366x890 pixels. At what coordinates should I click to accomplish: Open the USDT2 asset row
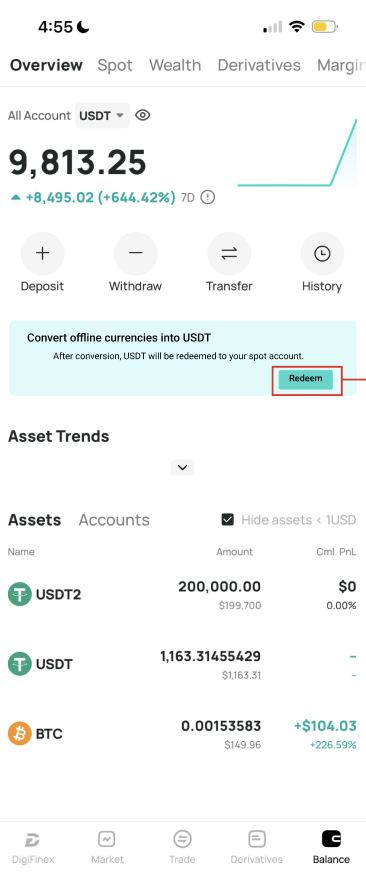tap(183, 594)
